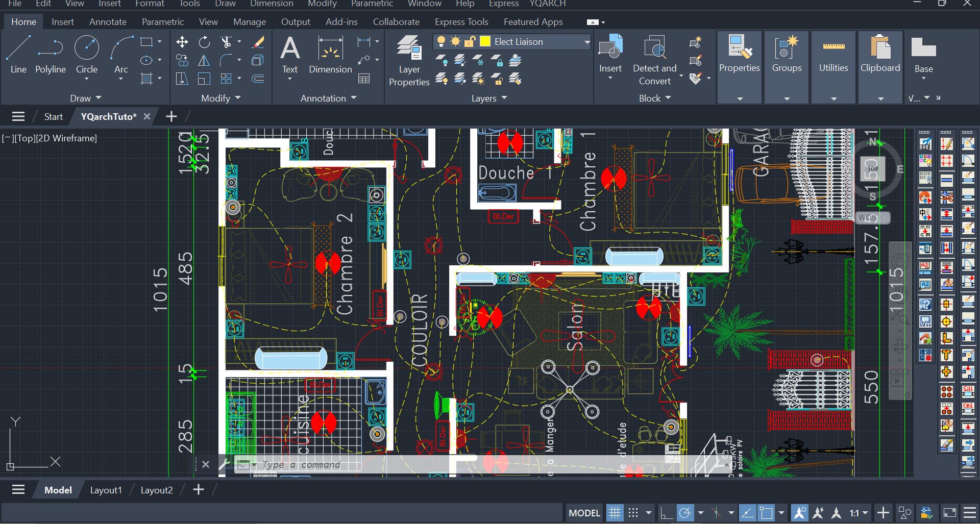Click the Freeze layer icon in Layers panel
980x524 pixels.
point(478,60)
